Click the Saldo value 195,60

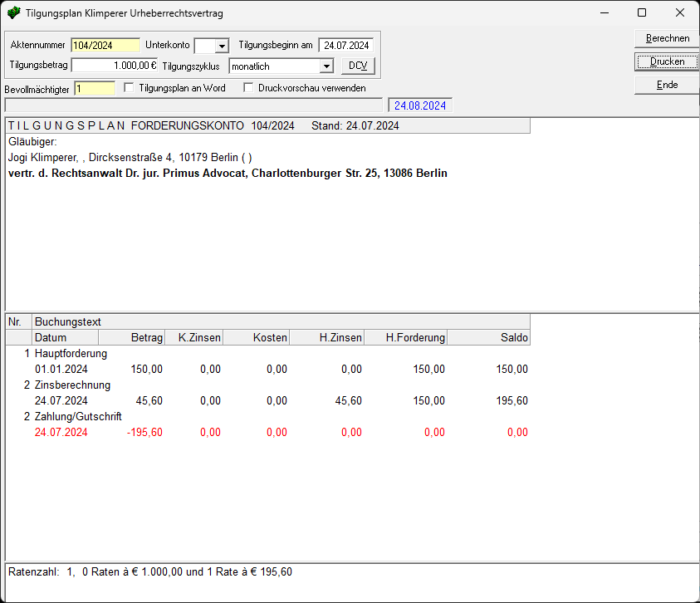(x=512, y=400)
